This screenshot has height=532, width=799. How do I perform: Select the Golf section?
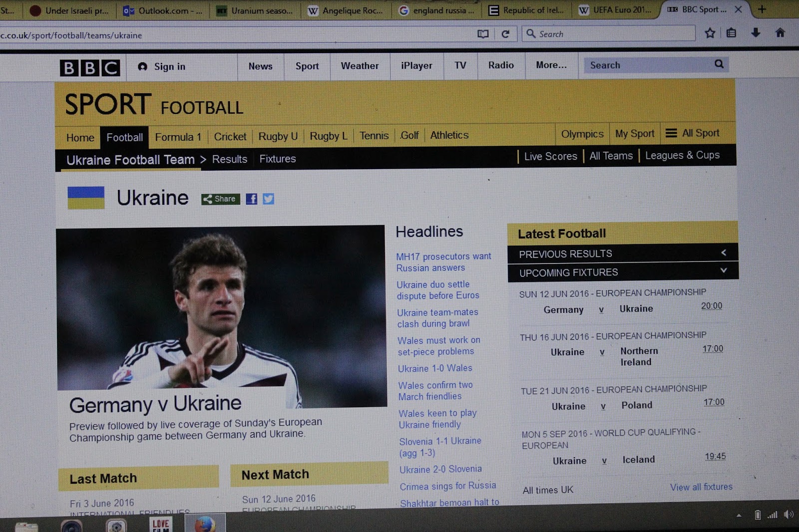[409, 135]
